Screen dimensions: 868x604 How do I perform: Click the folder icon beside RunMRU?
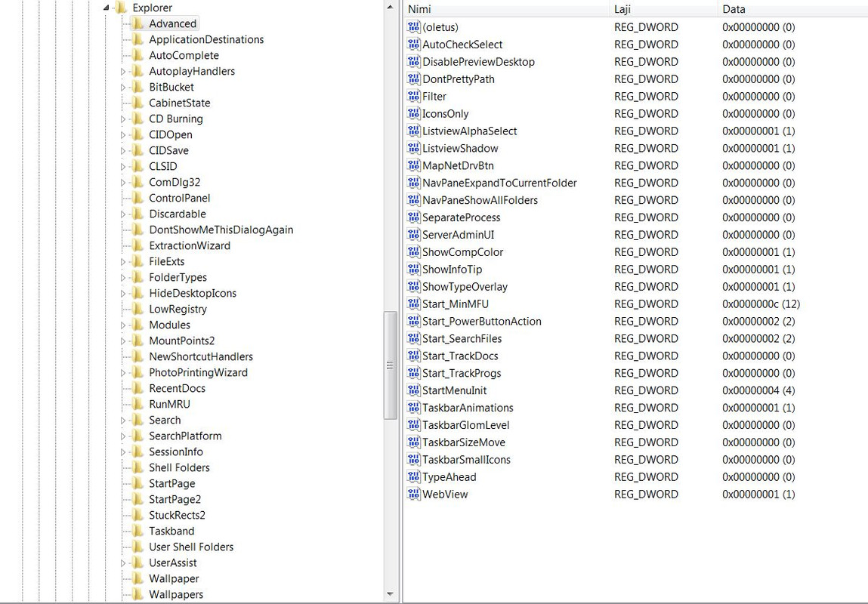pyautogui.click(x=137, y=404)
